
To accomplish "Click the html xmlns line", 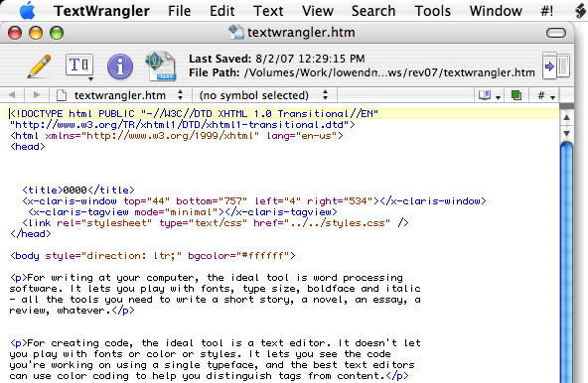I will click(176, 136).
